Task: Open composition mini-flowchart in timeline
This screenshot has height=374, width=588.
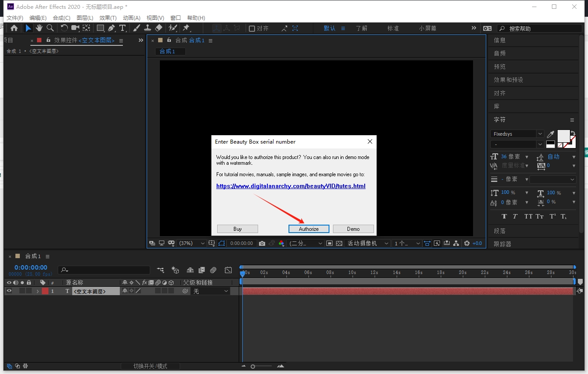Action: (x=160, y=270)
